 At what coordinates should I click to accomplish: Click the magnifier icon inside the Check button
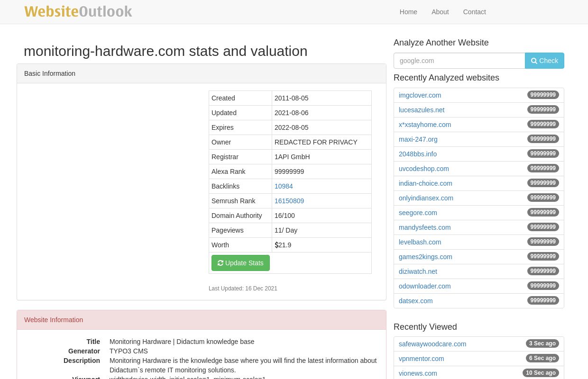tap(534, 61)
